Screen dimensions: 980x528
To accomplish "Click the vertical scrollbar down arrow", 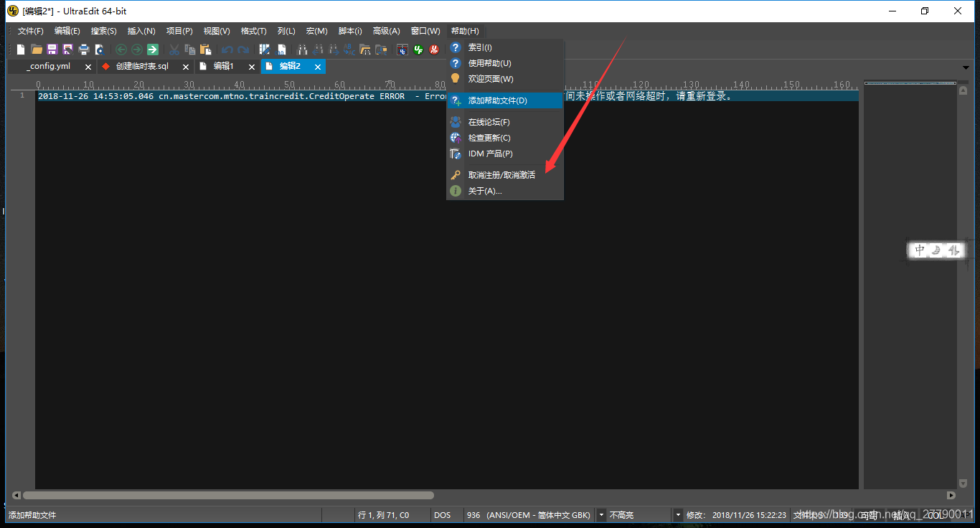I will tap(963, 483).
